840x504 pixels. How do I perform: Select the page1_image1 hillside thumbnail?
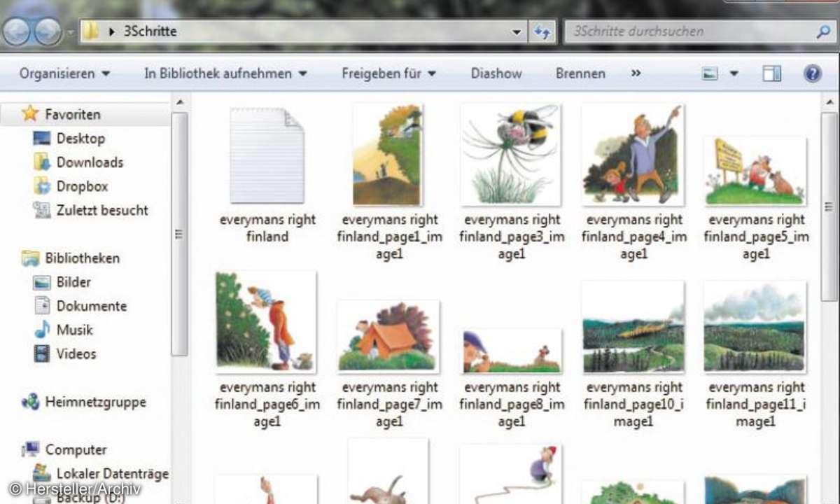point(387,155)
